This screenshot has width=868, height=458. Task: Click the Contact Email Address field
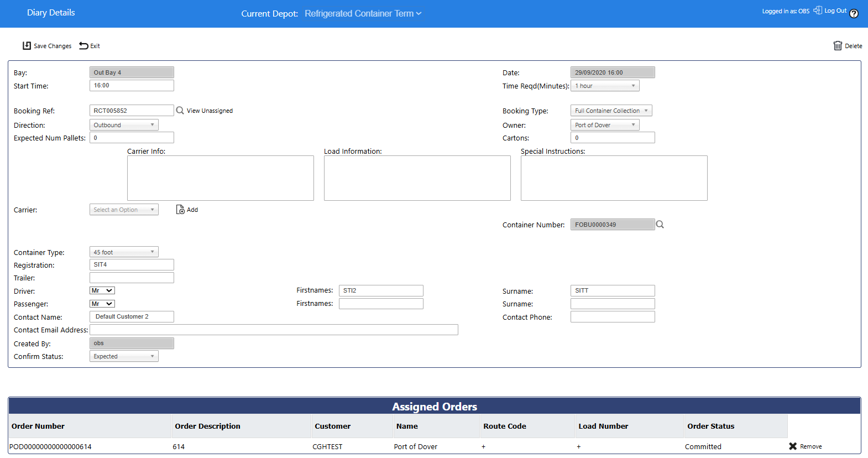click(x=274, y=330)
